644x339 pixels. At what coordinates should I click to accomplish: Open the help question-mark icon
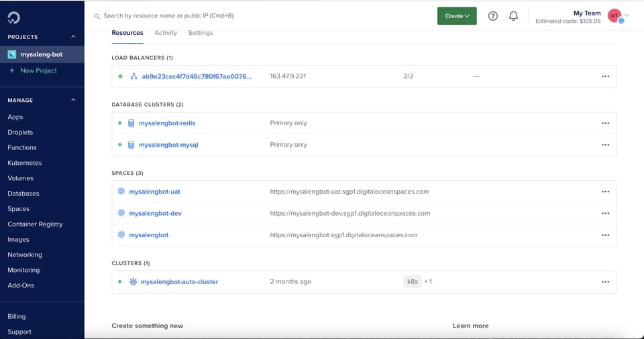493,16
